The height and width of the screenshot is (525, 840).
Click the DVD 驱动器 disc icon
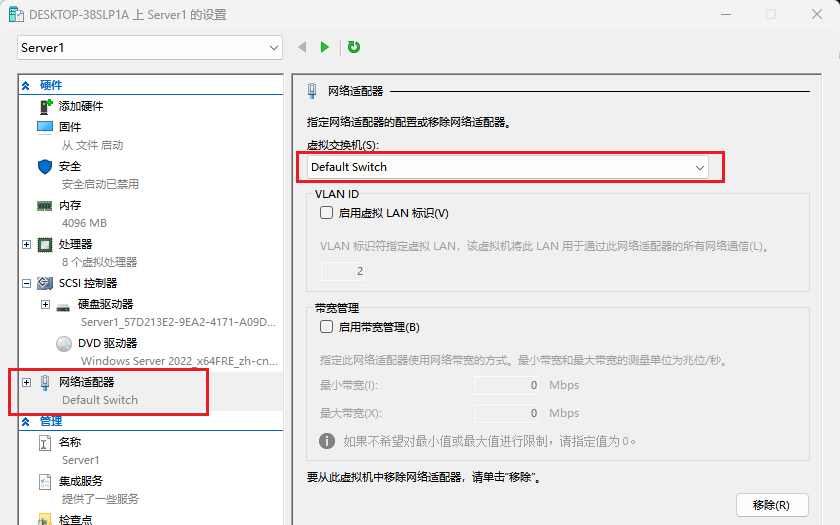[64, 344]
